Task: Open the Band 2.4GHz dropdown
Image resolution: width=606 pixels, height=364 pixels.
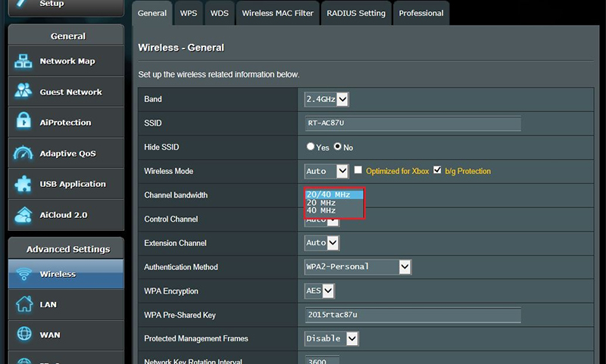Action: tap(326, 99)
